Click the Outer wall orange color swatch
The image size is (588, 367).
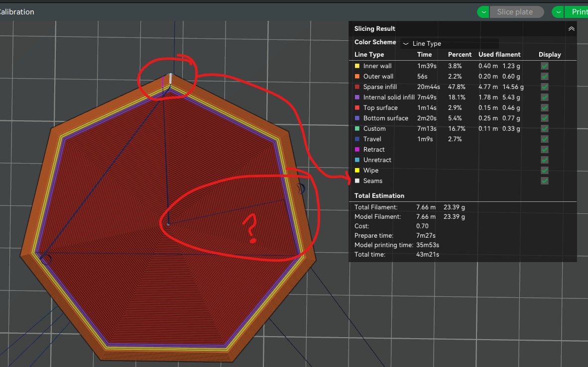point(357,77)
